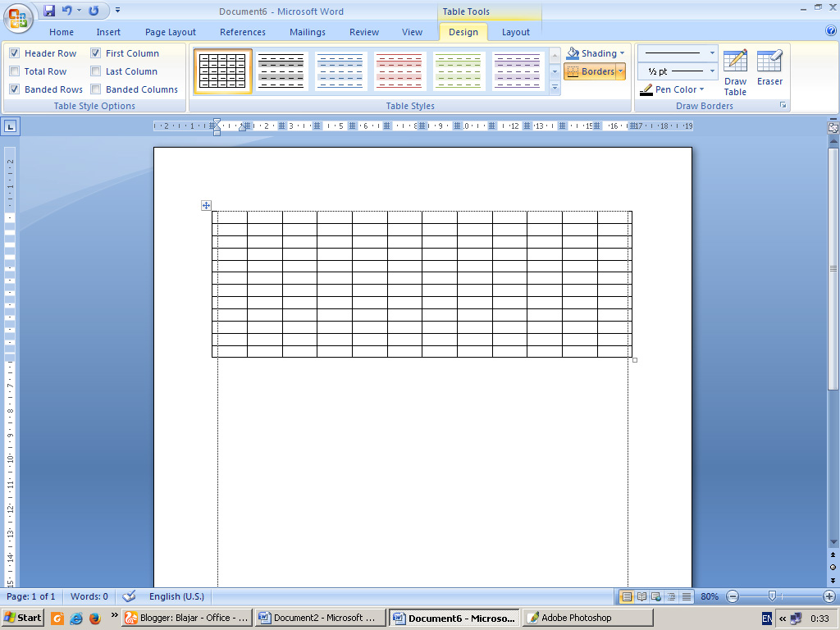Image resolution: width=840 pixels, height=630 pixels.
Task: Open the line style dropdown
Action: coord(710,52)
